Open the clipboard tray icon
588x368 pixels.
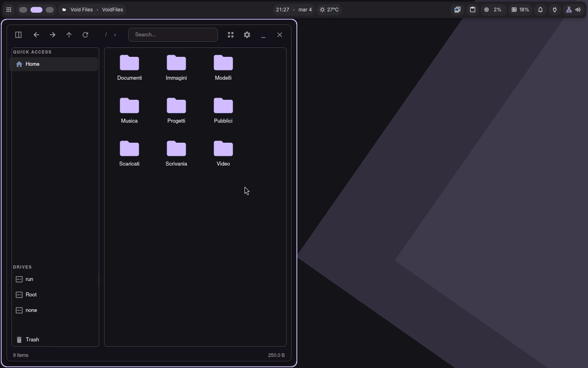coord(473,10)
